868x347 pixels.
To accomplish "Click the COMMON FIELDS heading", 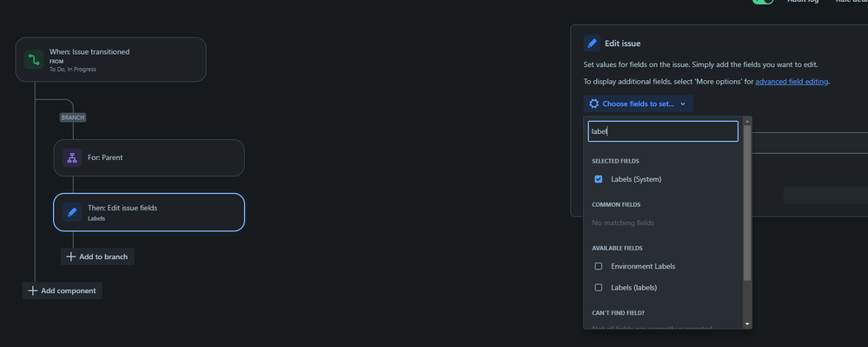I will 616,204.
